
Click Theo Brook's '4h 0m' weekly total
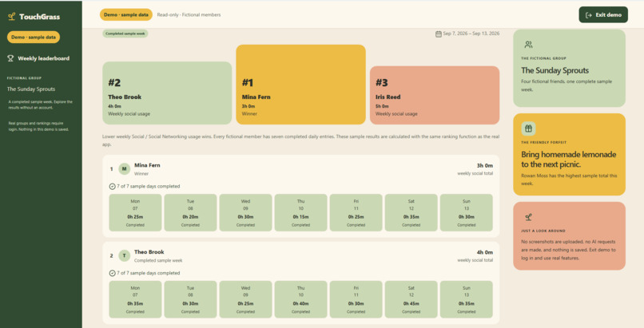(485, 252)
